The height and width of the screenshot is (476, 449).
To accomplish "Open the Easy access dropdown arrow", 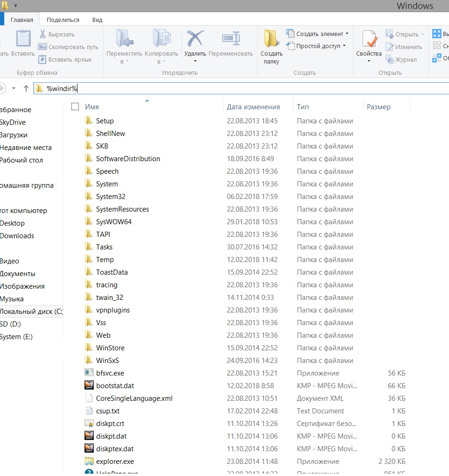I will pyautogui.click(x=344, y=46).
